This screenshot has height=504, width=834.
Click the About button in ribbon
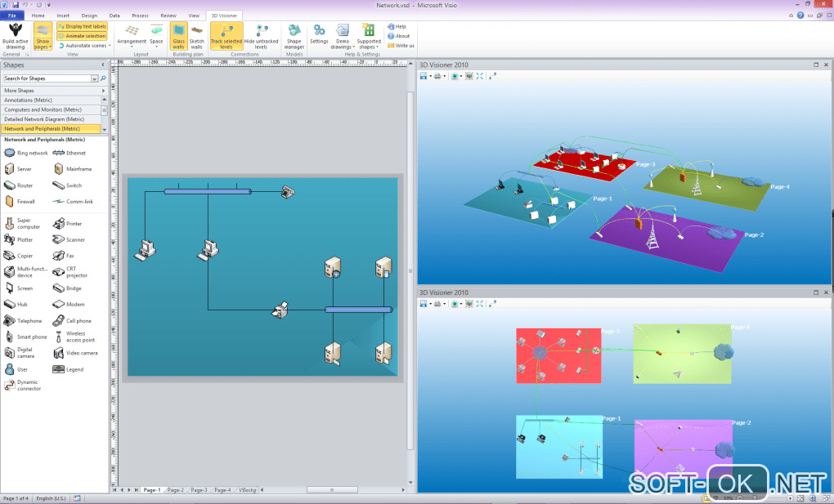click(398, 36)
